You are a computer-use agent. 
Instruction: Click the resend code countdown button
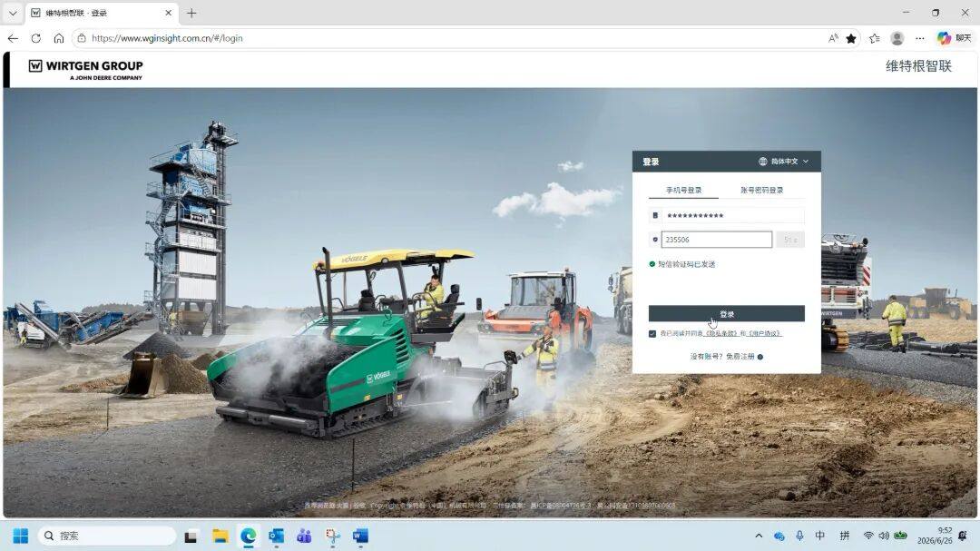point(790,240)
